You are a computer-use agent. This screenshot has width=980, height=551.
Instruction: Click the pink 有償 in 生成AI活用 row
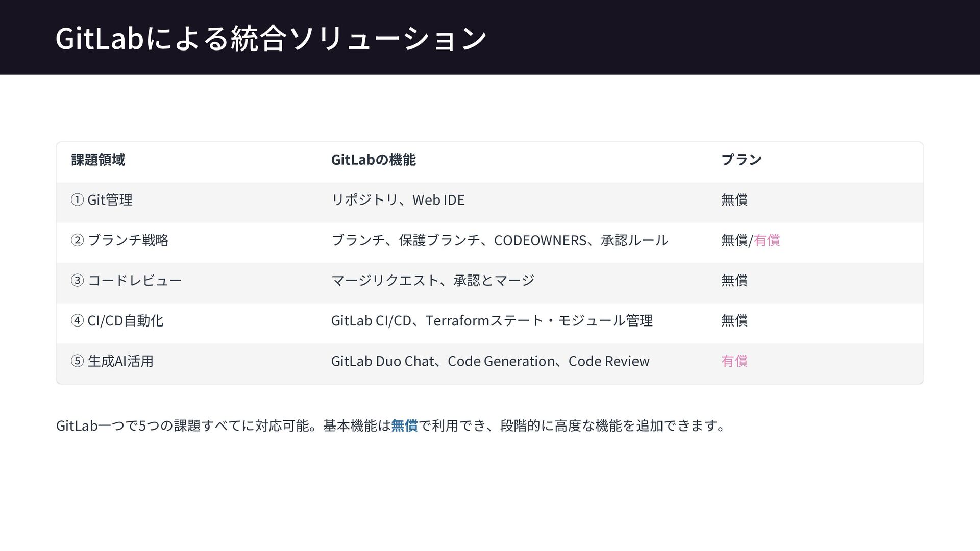pos(734,361)
